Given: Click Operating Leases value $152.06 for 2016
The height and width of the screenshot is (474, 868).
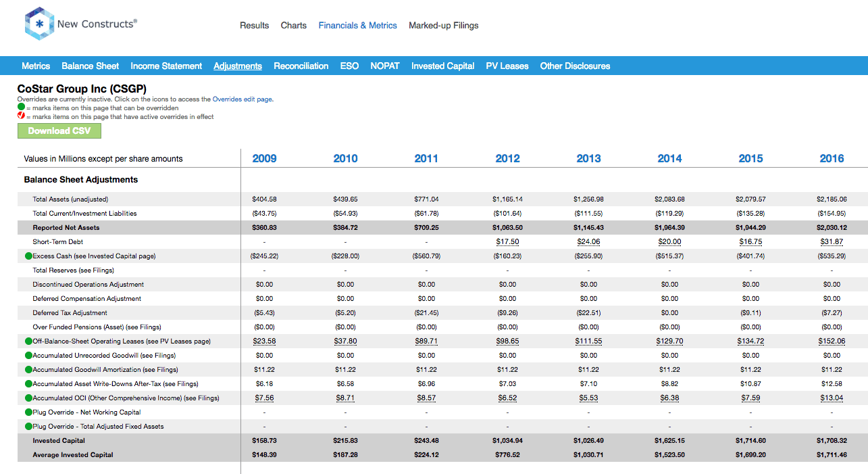Looking at the screenshot, I should point(832,341).
